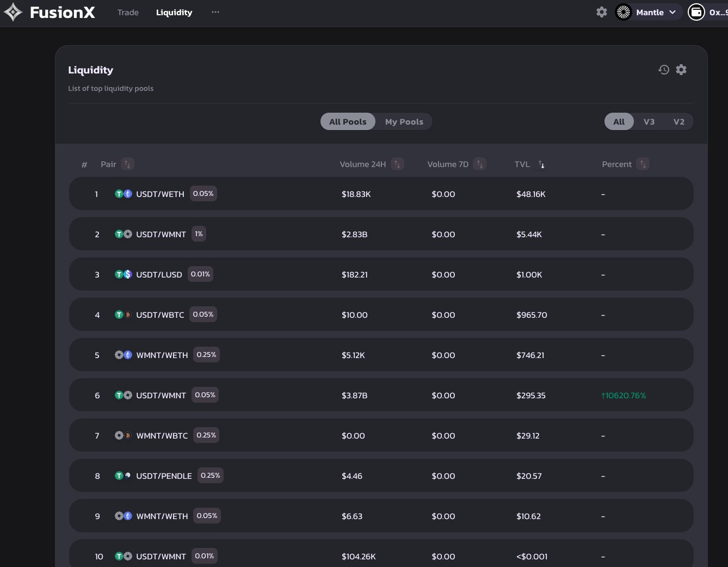The image size is (728, 567).
Task: Click WMNT/WBTC token pair icon
Action: point(124,435)
